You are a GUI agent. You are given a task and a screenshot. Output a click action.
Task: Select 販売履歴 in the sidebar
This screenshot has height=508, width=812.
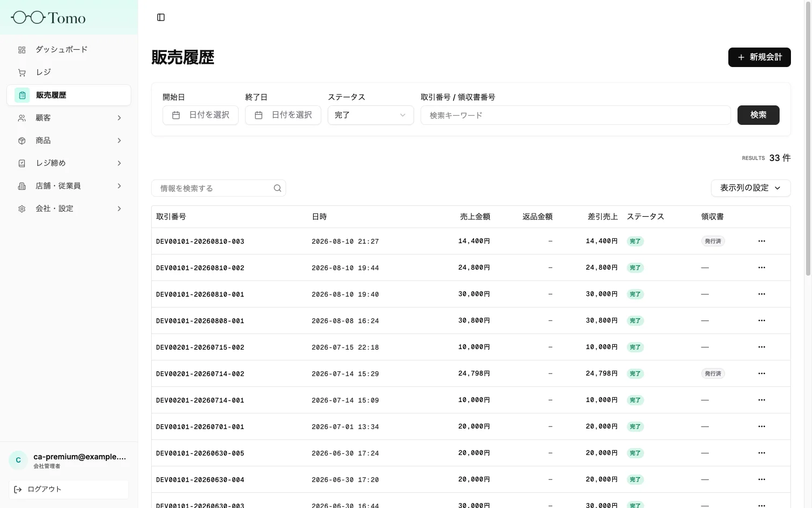tap(69, 95)
